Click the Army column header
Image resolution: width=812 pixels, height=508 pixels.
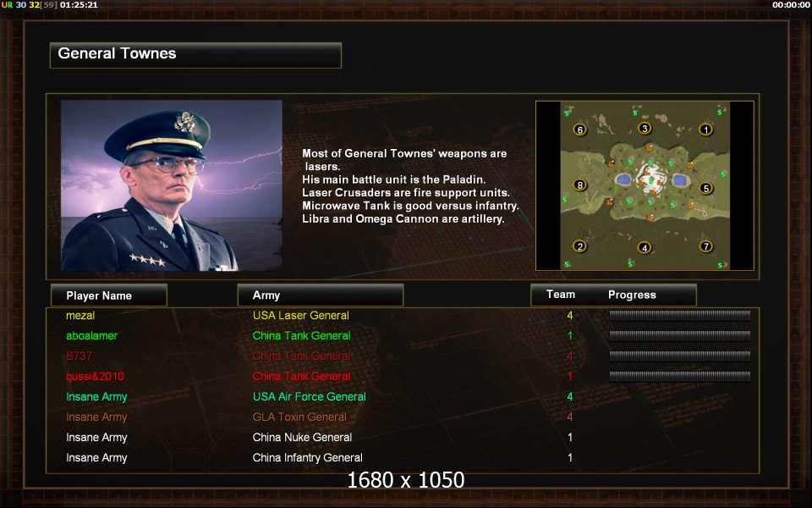click(x=320, y=295)
